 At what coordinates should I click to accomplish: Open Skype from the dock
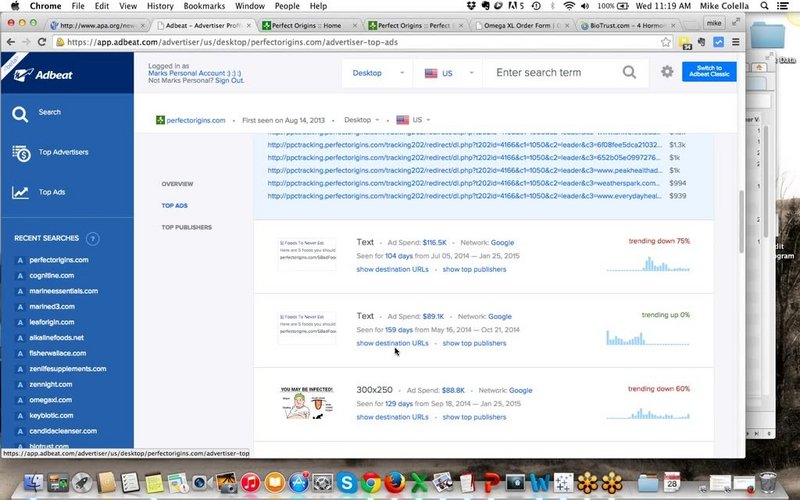347,482
